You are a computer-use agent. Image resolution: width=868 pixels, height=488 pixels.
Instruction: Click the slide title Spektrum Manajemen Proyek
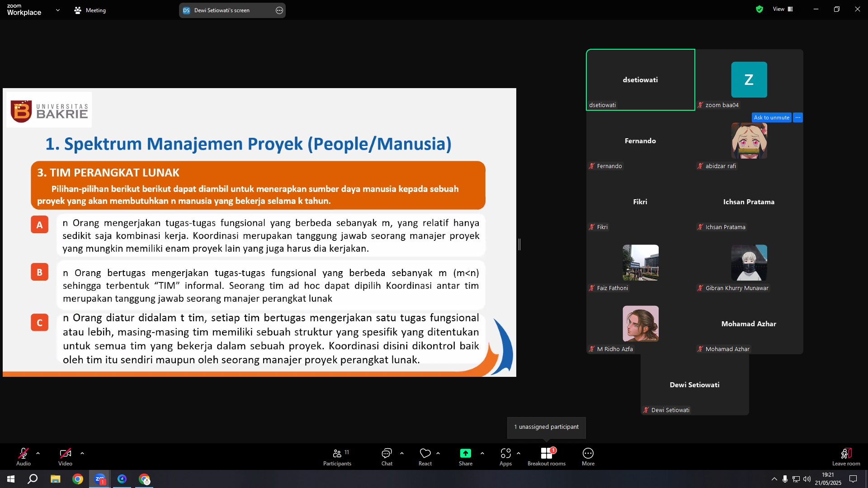pos(248,144)
